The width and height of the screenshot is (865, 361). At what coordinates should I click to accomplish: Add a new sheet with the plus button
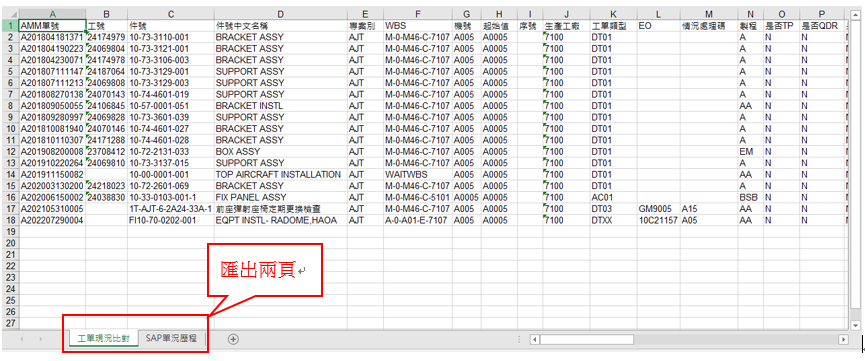point(233,339)
